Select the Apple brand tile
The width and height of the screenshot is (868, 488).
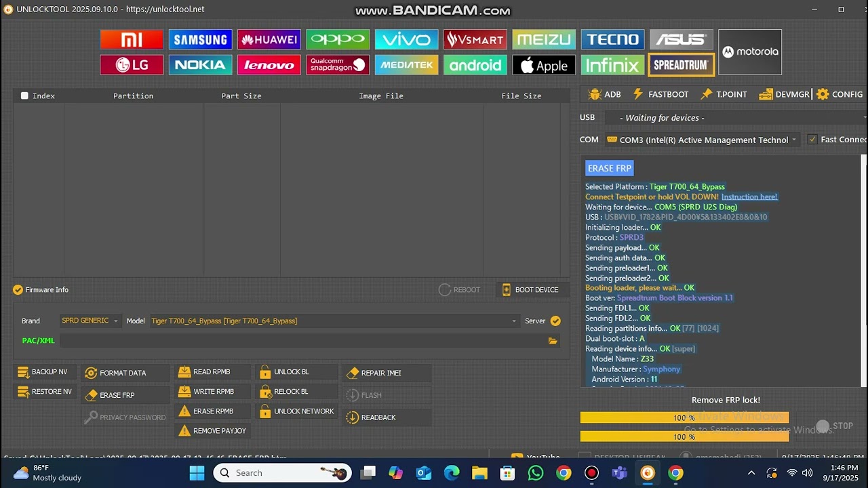(x=544, y=65)
